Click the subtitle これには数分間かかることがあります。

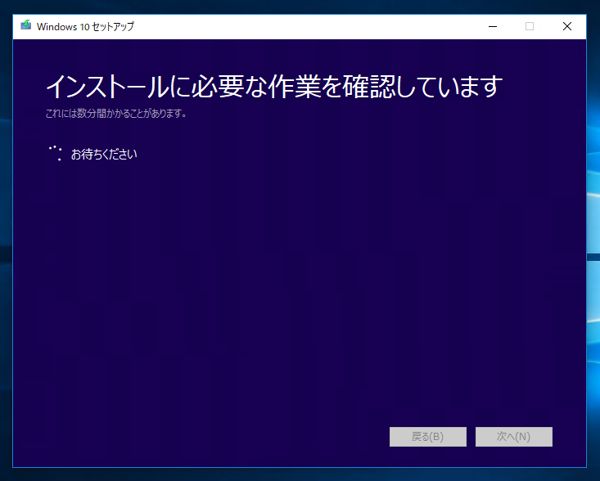click(x=116, y=113)
